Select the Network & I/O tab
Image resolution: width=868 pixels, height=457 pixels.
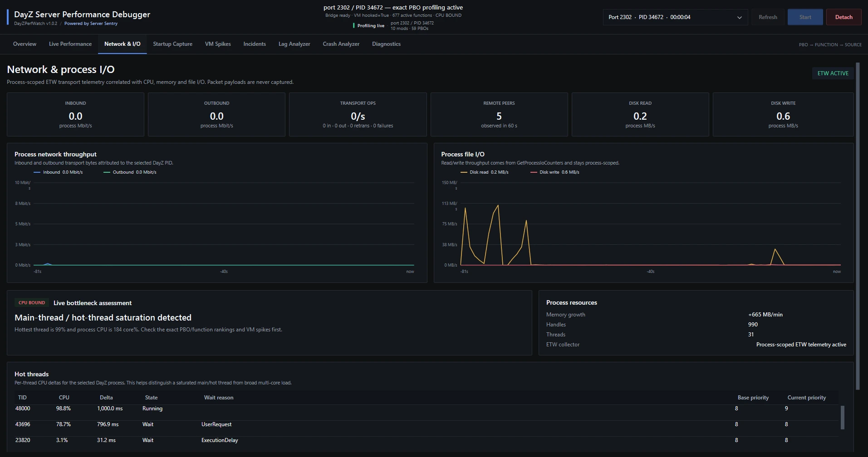[x=123, y=44]
